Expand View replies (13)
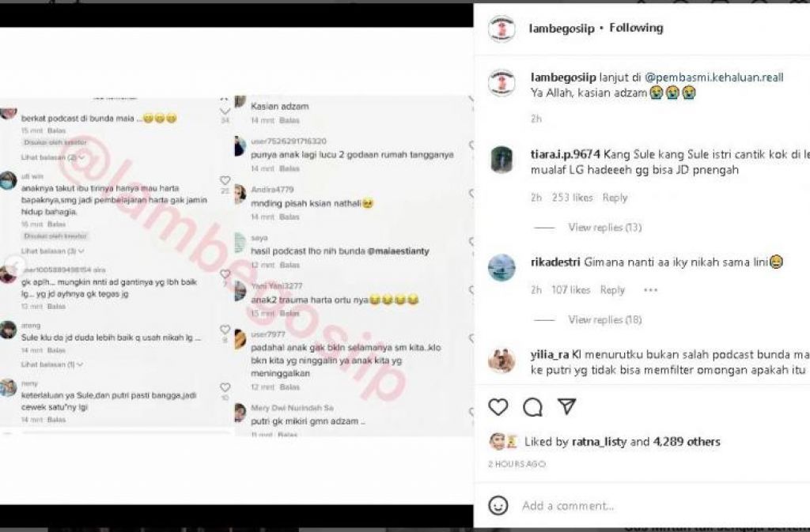Image resolution: width=810 pixels, height=532 pixels. tap(604, 227)
